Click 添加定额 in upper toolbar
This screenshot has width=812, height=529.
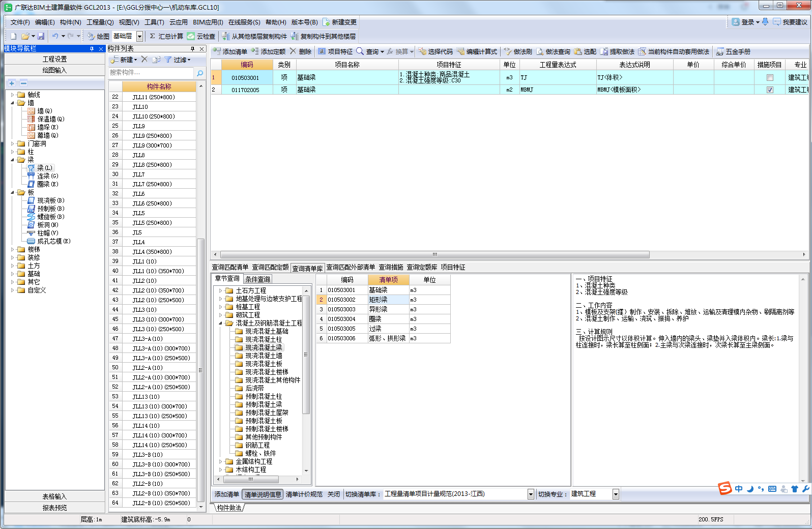click(268, 51)
